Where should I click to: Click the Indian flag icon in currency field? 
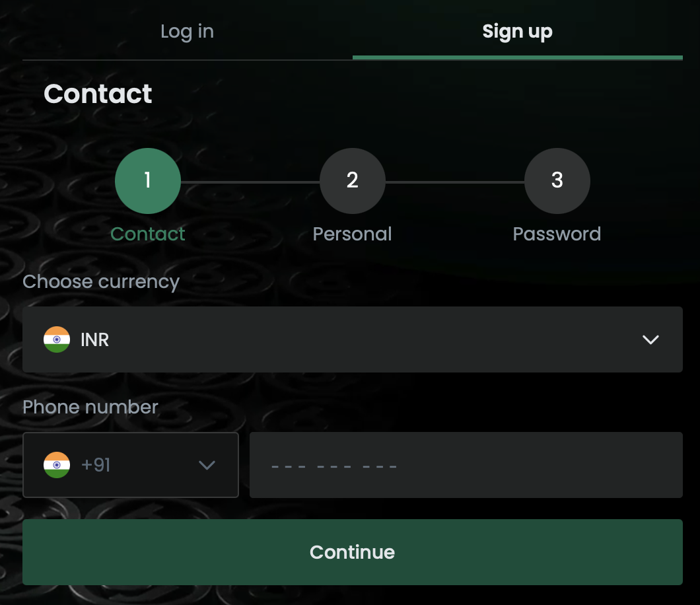point(57,339)
